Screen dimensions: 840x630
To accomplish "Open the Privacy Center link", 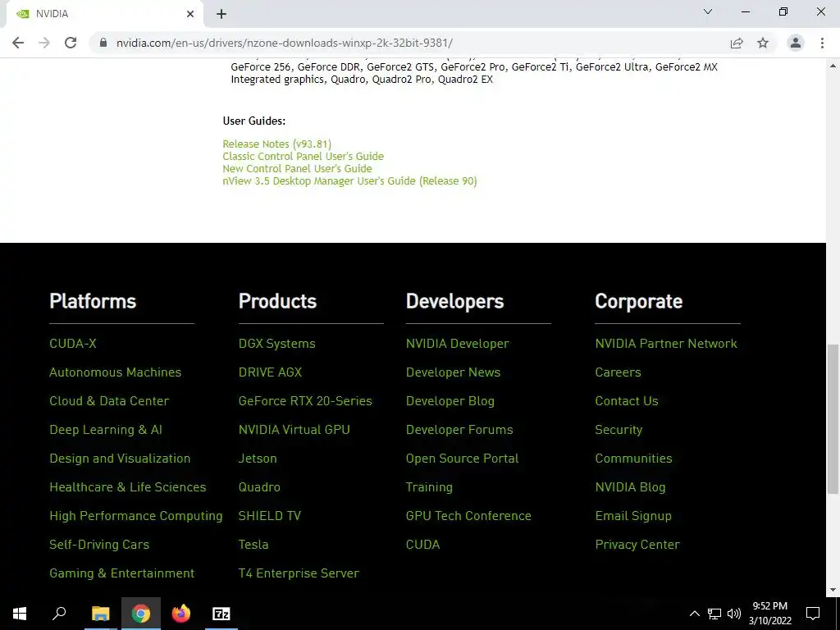I will point(637,545).
